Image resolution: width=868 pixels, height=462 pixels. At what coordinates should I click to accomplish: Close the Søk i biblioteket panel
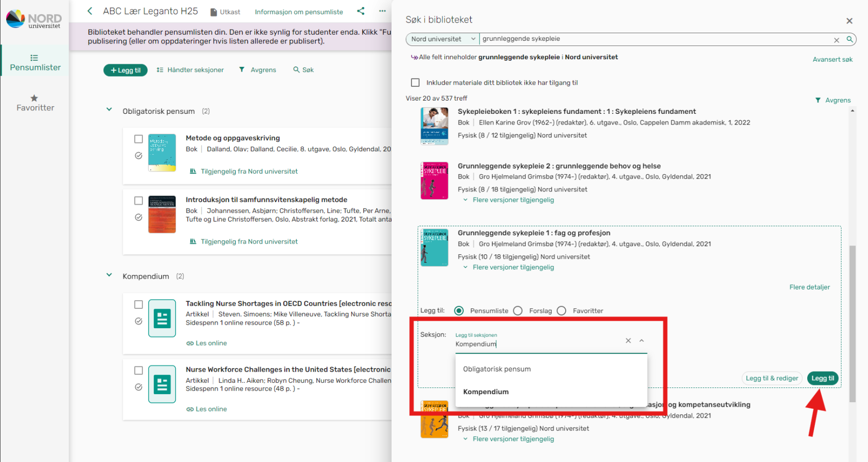coord(850,21)
